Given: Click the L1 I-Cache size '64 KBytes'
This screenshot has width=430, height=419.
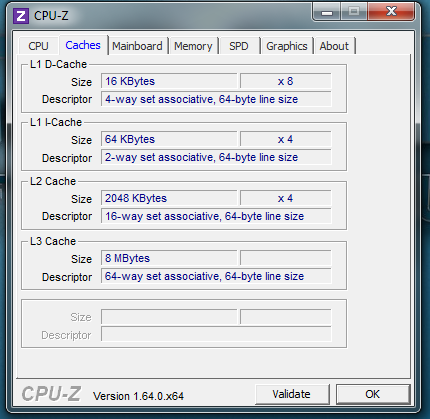Looking at the screenshot, I should (169, 139).
